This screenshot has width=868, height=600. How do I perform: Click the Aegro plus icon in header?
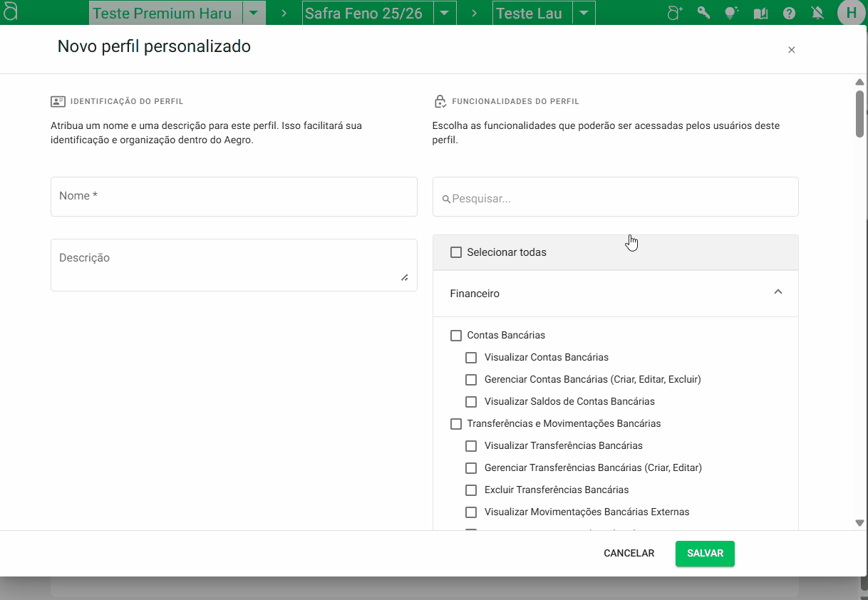coord(674,13)
